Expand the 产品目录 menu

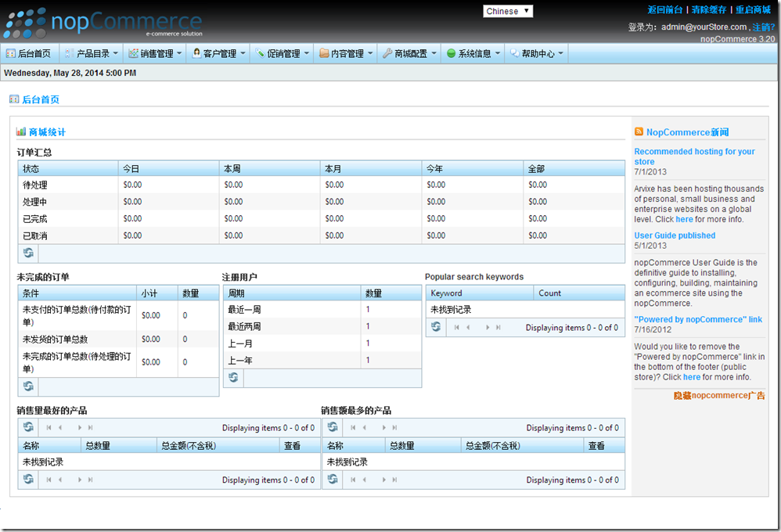coord(92,54)
